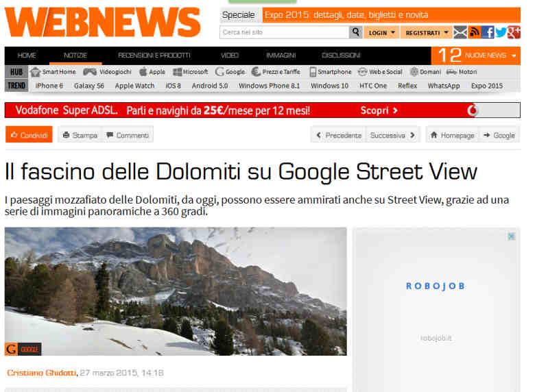Open Prezzi e Tariffe hub
This screenshot has height=392, width=535.
pos(276,72)
